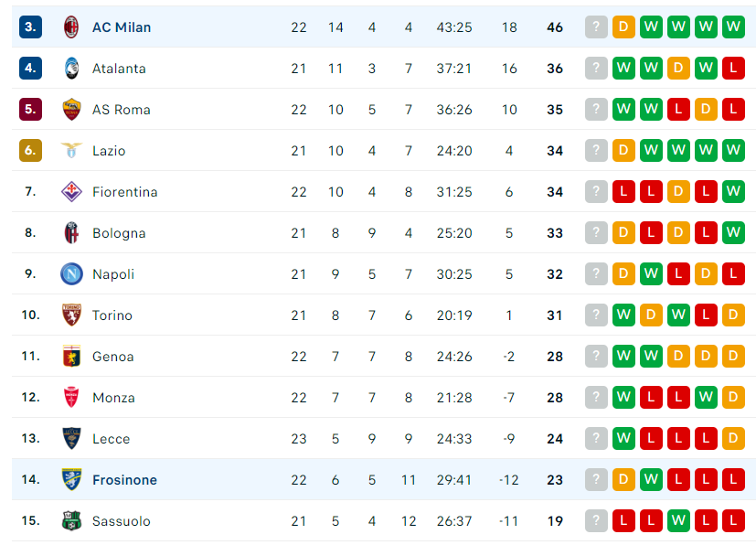
Task: Click Frosinone's upcoming match question mark badge
Action: (596, 479)
